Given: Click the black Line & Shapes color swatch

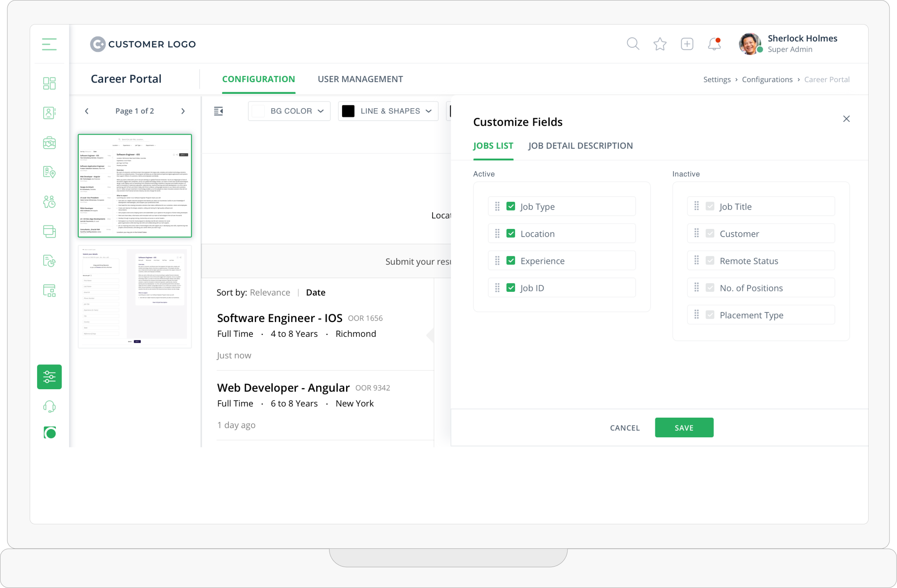Looking at the screenshot, I should pyautogui.click(x=348, y=111).
